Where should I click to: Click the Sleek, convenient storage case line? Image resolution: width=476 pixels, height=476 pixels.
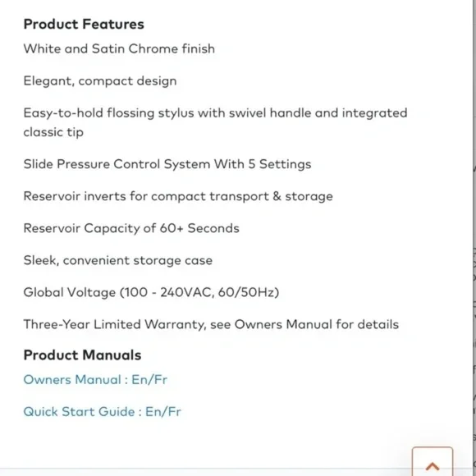tap(118, 260)
